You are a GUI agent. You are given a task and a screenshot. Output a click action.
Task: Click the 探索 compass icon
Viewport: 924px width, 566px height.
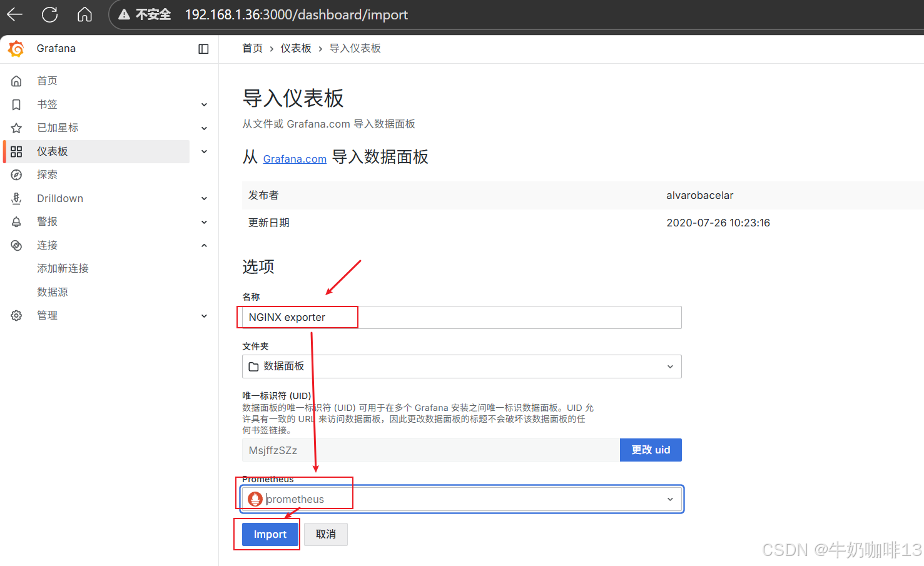16,174
